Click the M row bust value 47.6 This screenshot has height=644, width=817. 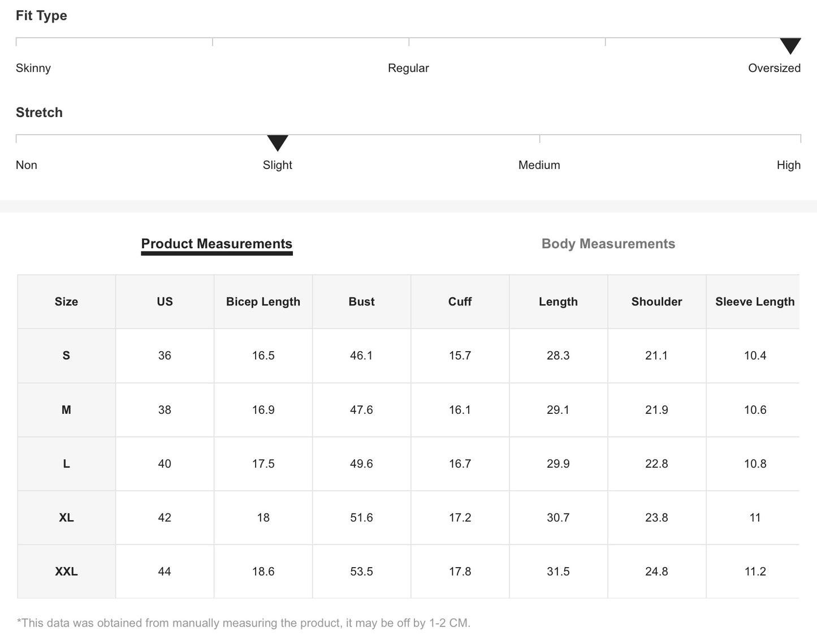tap(361, 410)
